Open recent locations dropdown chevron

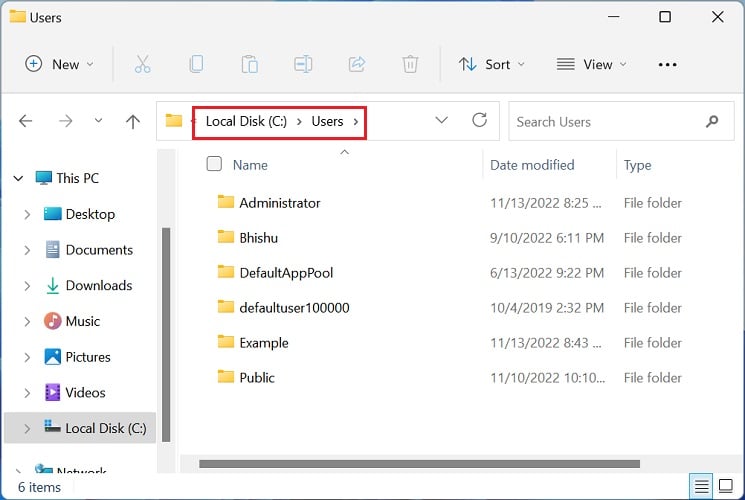point(98,120)
